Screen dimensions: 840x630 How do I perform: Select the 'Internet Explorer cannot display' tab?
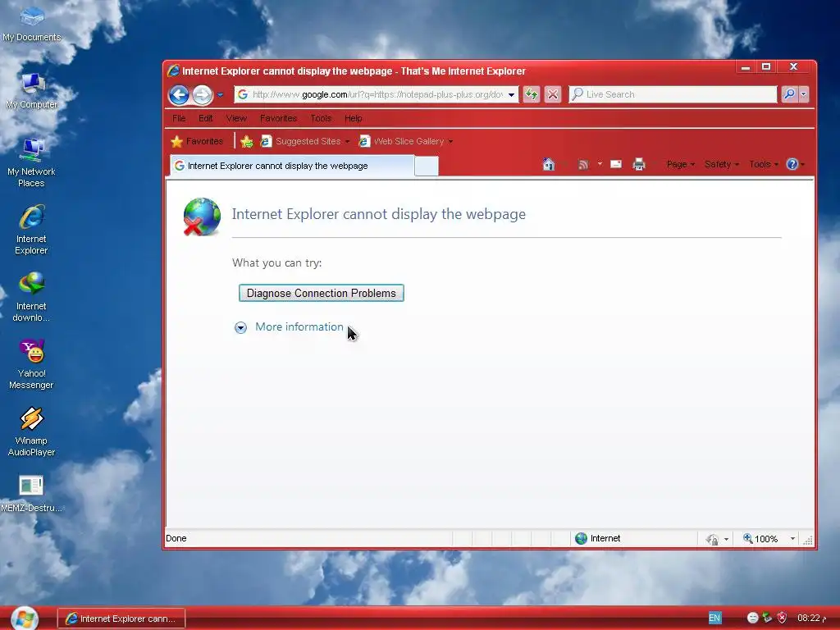coord(292,166)
